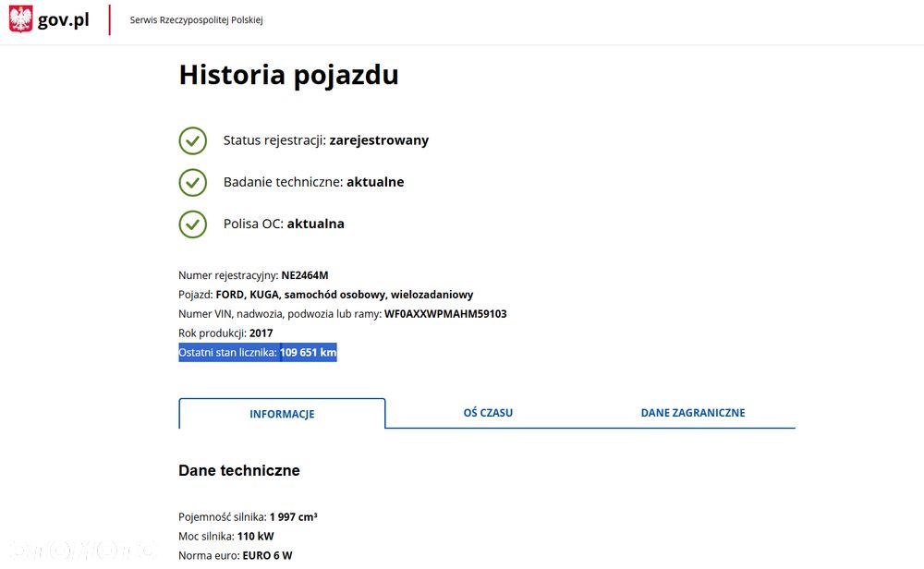924x569 pixels.
Task: Click the registration status green checkmark icon
Action: (x=192, y=140)
